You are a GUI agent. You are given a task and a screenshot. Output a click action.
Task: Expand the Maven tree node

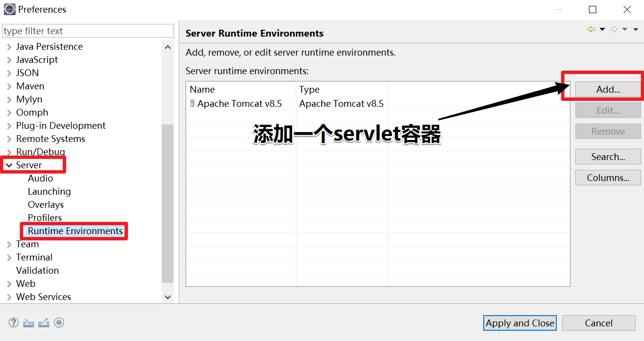click(x=9, y=86)
